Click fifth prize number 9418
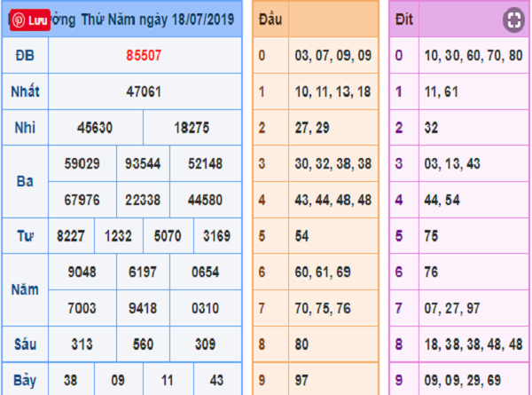 pyautogui.click(x=143, y=308)
